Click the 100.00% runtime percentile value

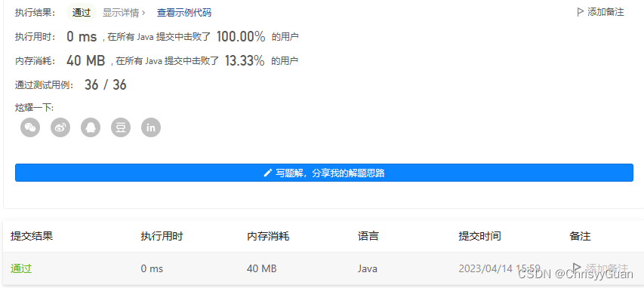point(241,37)
